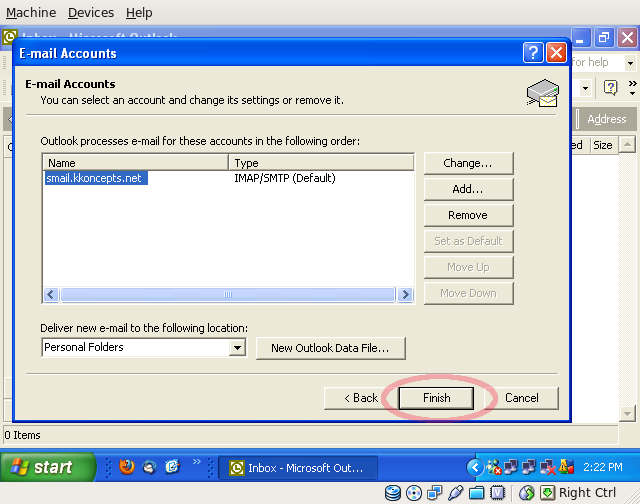Close the E-mail Accounts dialog
640x504 pixels.
point(556,53)
